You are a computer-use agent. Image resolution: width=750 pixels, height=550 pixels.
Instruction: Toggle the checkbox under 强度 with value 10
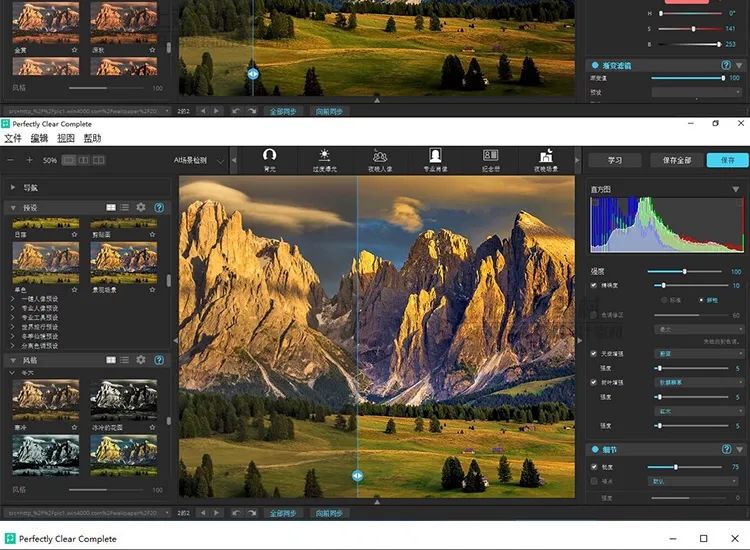[x=594, y=286]
